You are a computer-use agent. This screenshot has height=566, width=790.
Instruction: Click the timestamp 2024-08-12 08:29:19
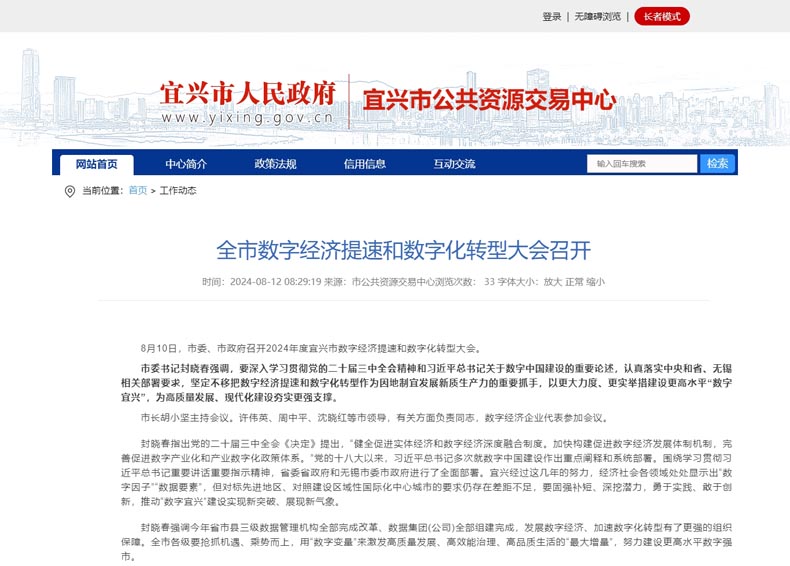[276, 282]
